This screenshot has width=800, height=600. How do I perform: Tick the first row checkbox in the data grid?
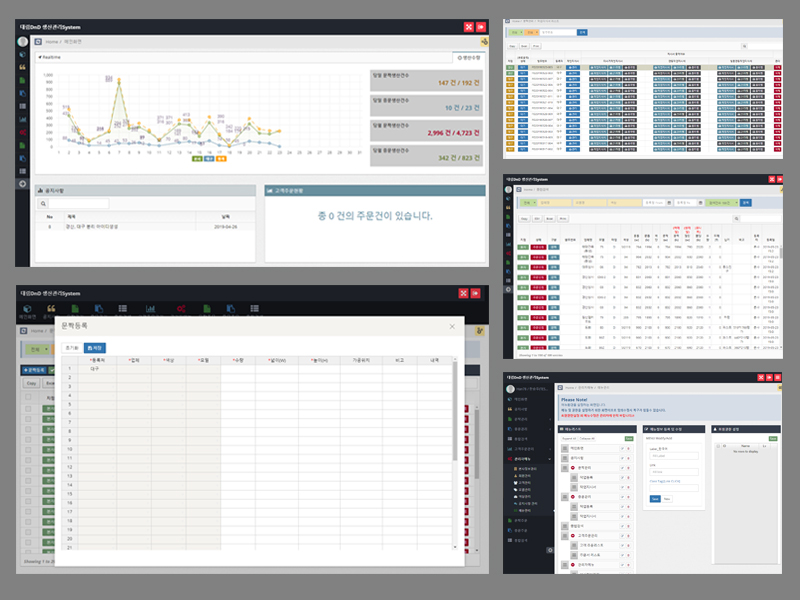click(x=27, y=408)
